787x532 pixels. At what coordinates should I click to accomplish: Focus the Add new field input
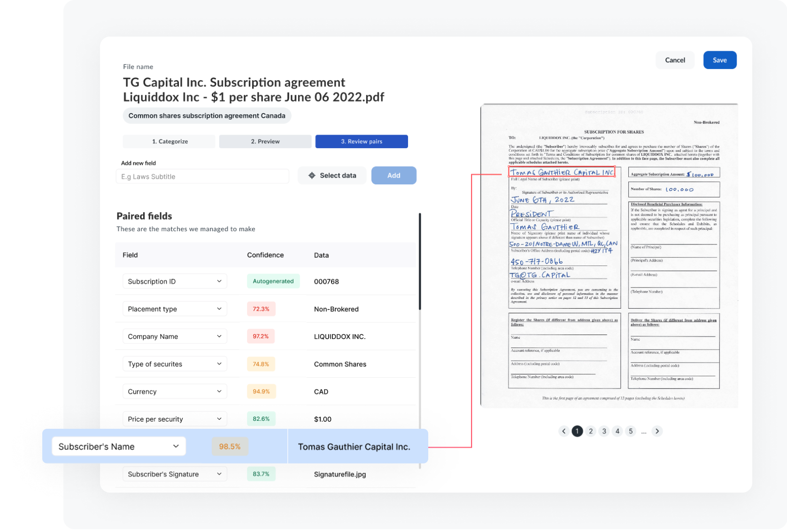202,176
